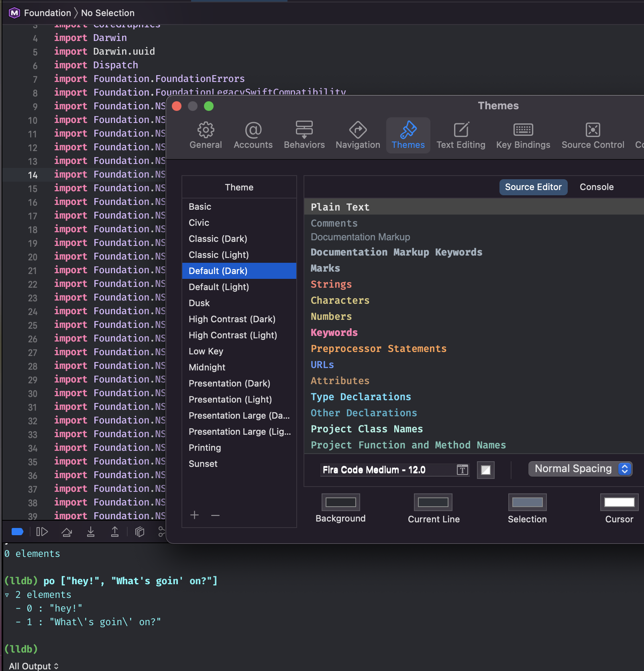Switch to the Text Editing tab

coord(461,135)
